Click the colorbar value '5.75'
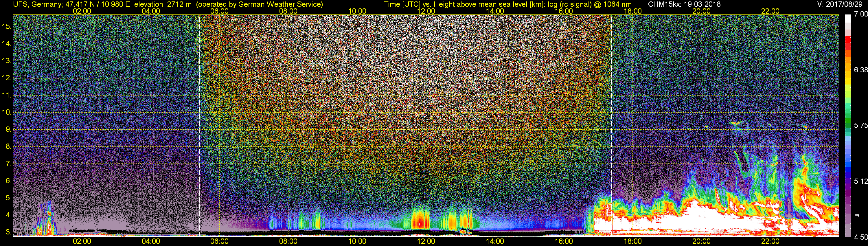Viewport: 868px width, 246px height. (861, 125)
